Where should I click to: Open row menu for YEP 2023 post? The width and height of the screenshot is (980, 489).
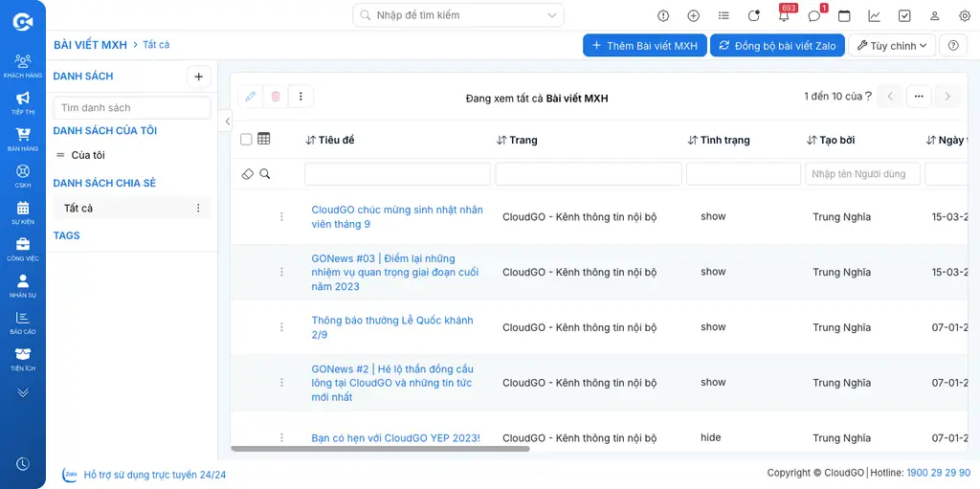[281, 437]
